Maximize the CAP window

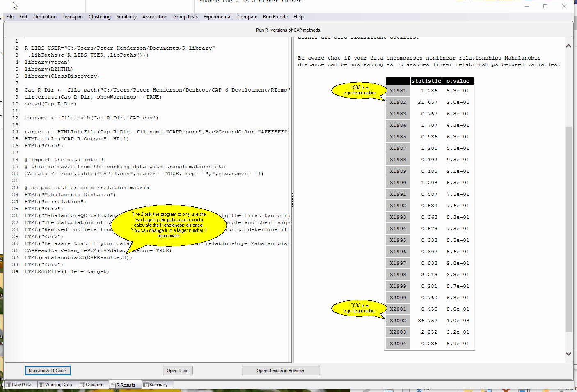(x=545, y=6)
